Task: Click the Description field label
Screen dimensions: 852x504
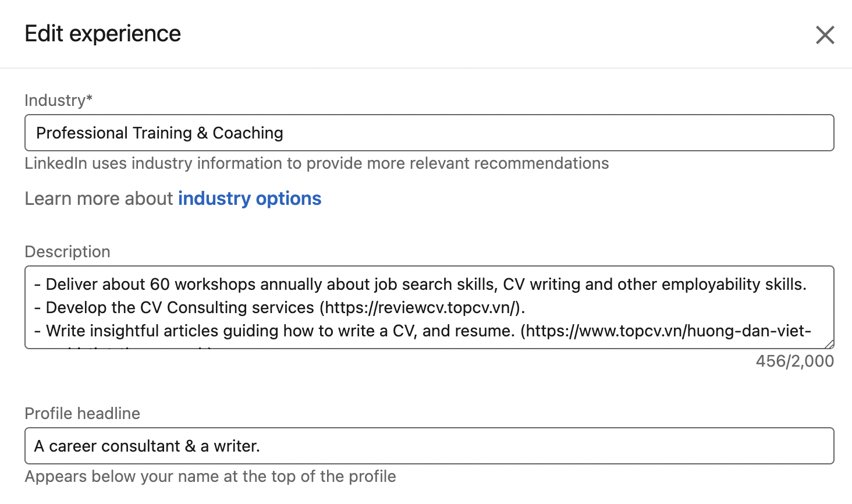Action: coord(68,252)
